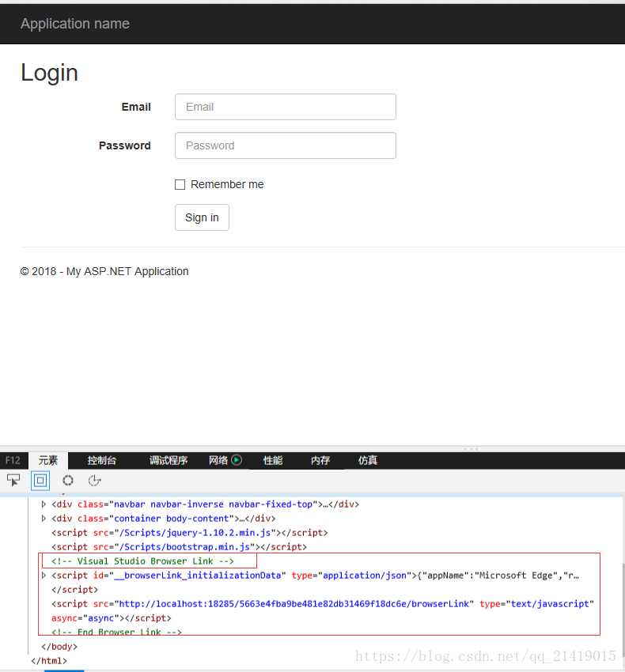Click the color picker circle icon
Screen dimensions: 625x672
point(68,481)
